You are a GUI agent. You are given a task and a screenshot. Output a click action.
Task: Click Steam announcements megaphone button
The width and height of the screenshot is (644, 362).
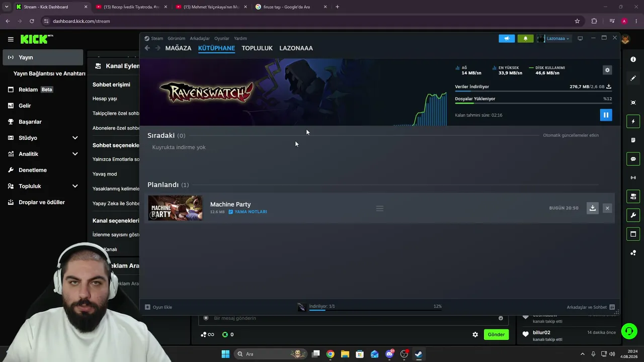click(507, 39)
